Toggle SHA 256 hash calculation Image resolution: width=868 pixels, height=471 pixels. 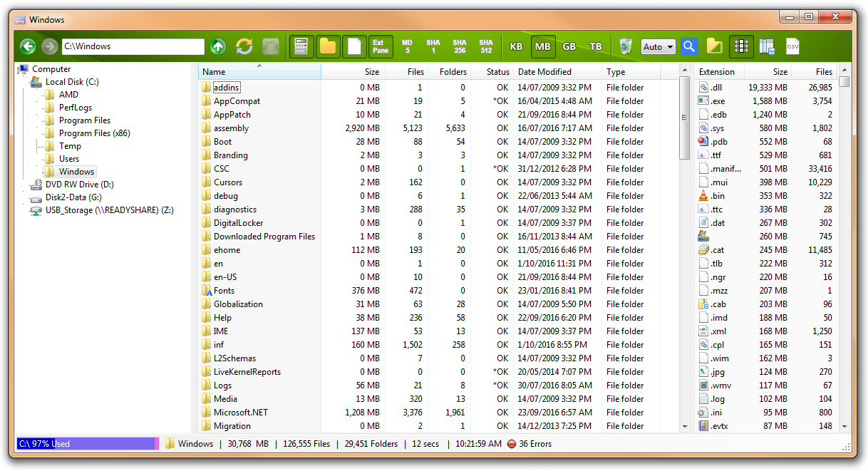pyautogui.click(x=460, y=47)
